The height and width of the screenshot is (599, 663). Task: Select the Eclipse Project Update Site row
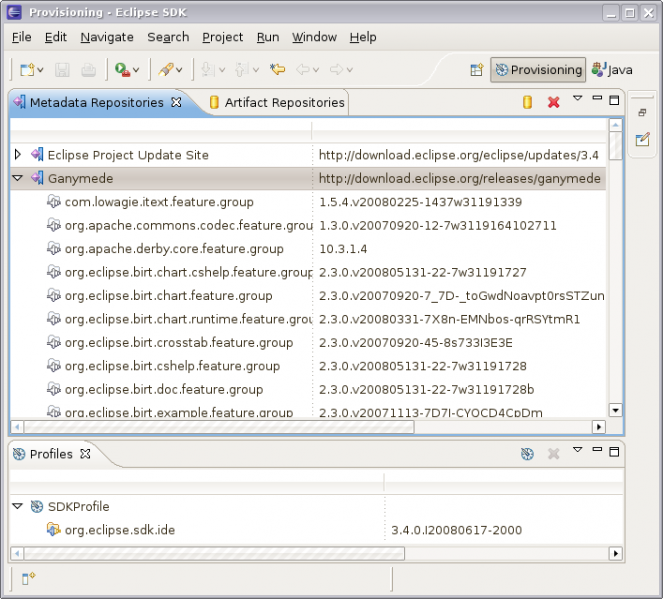[x=308, y=155]
